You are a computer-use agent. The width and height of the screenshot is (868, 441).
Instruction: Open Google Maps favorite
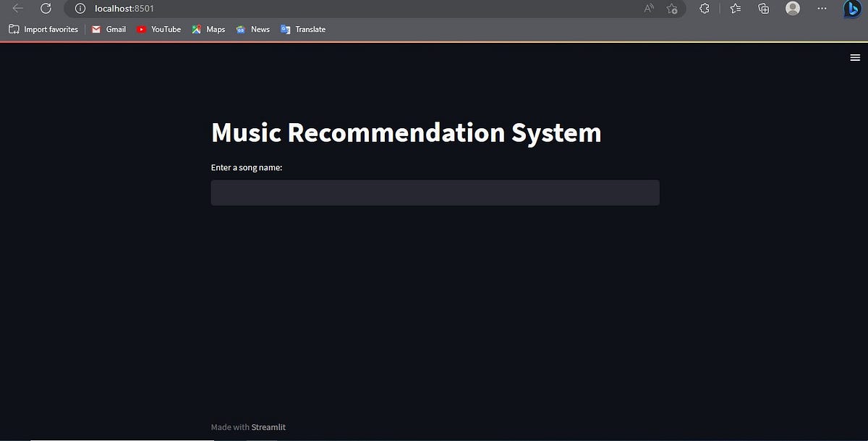(x=208, y=29)
